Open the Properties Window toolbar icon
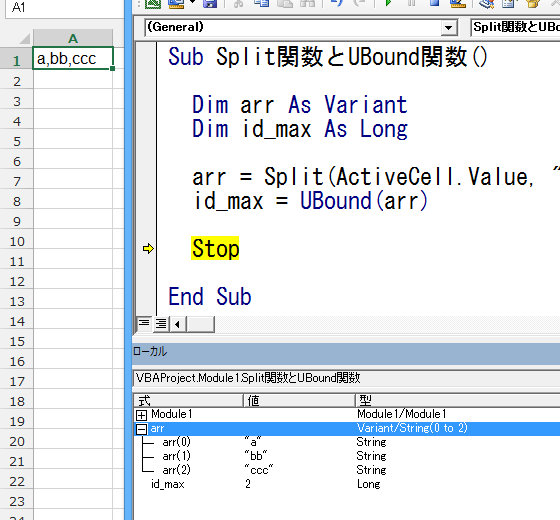 [509, 4]
